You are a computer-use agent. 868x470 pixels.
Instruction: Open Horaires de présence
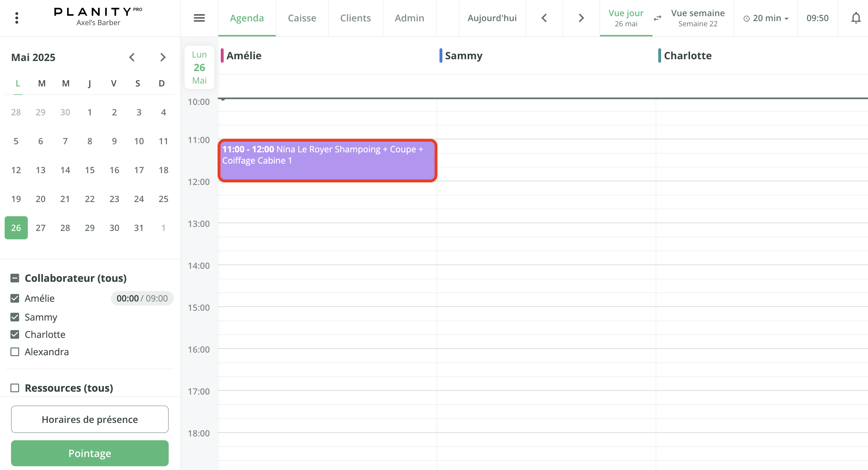click(x=89, y=419)
